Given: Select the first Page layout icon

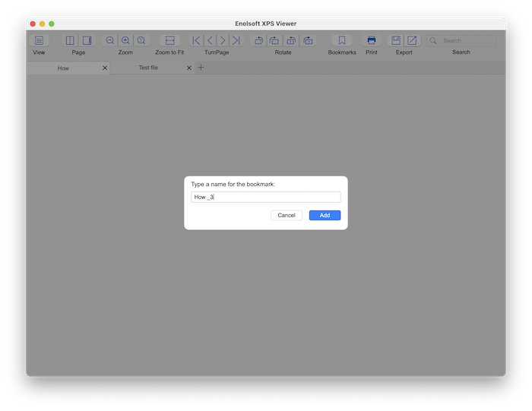Looking at the screenshot, I should point(70,40).
